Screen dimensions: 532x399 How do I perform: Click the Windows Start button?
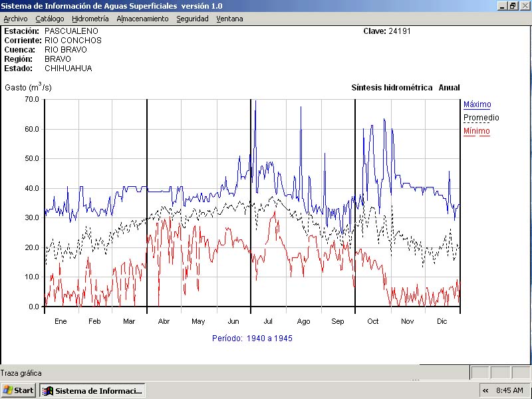(19, 390)
